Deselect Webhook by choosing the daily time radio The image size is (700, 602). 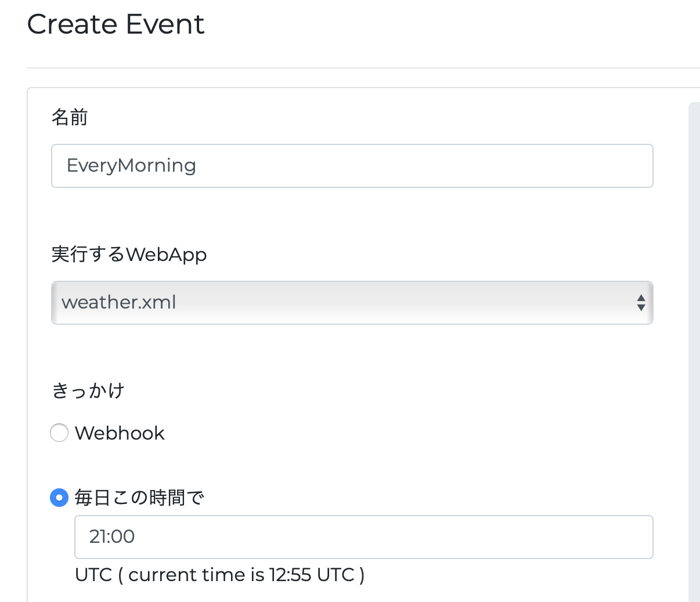[x=59, y=497]
